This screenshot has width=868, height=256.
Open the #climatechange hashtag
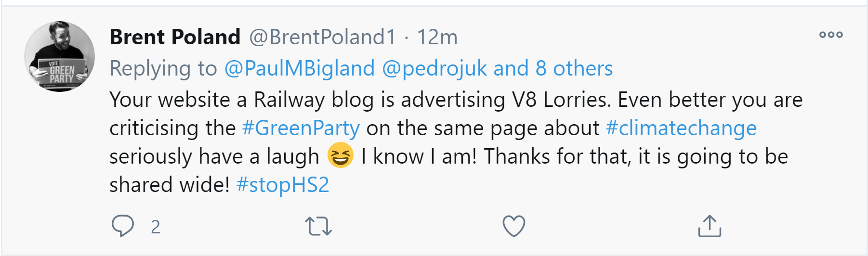(681, 128)
